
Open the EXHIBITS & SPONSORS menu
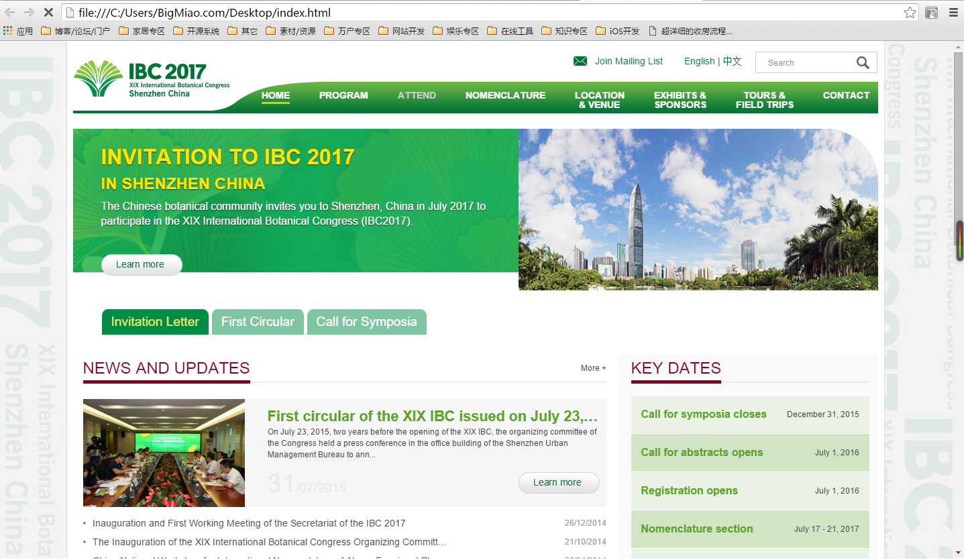[x=680, y=100]
